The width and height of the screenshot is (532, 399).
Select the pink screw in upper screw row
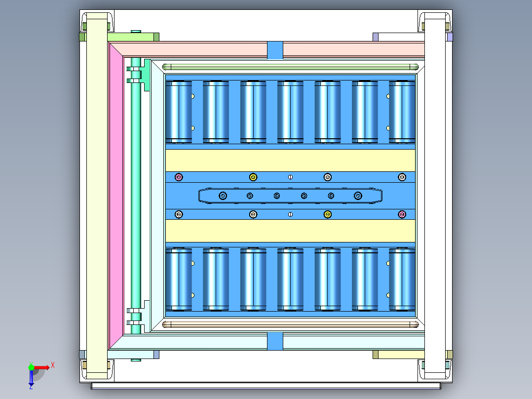coord(179,177)
